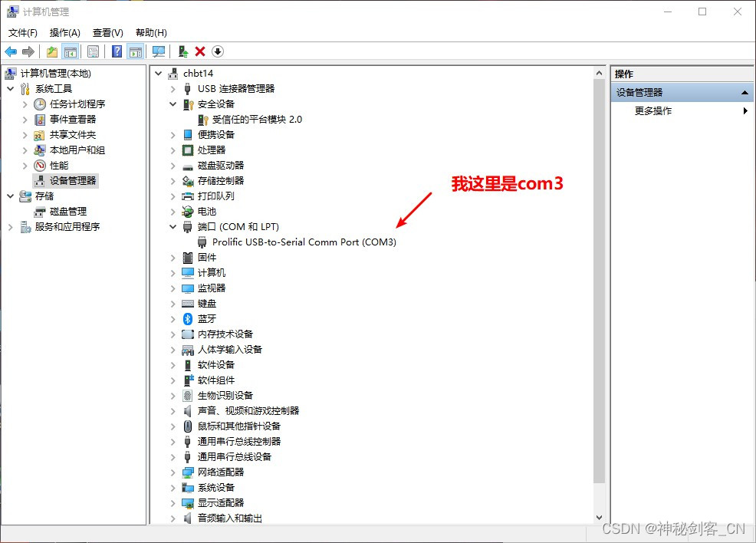Click the 电池 battery icon
This screenshot has width=756, height=543.
188,211
